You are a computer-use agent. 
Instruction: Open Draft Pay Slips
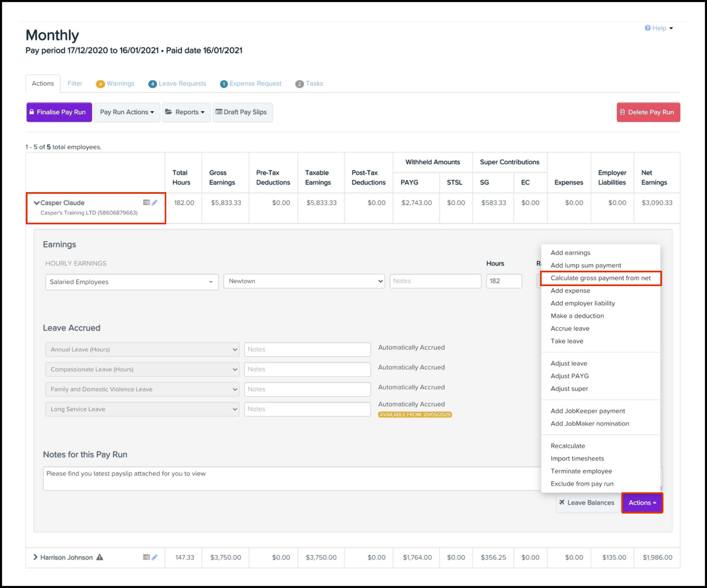(x=242, y=112)
